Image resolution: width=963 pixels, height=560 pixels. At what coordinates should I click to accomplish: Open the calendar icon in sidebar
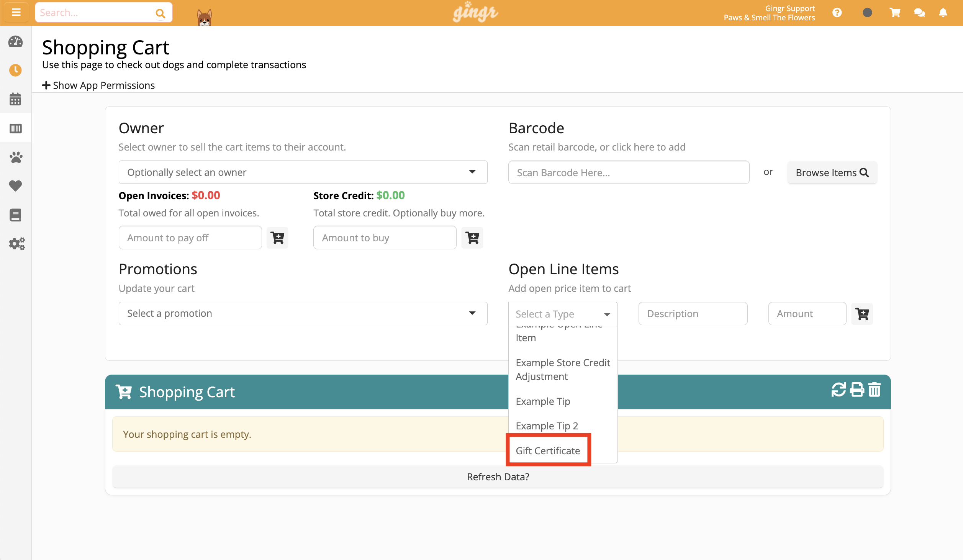pyautogui.click(x=16, y=99)
